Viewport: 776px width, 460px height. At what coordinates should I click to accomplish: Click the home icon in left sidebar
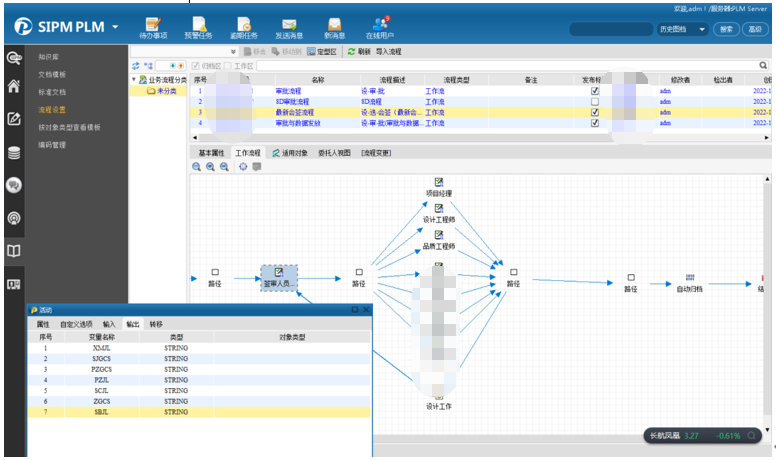click(14, 86)
